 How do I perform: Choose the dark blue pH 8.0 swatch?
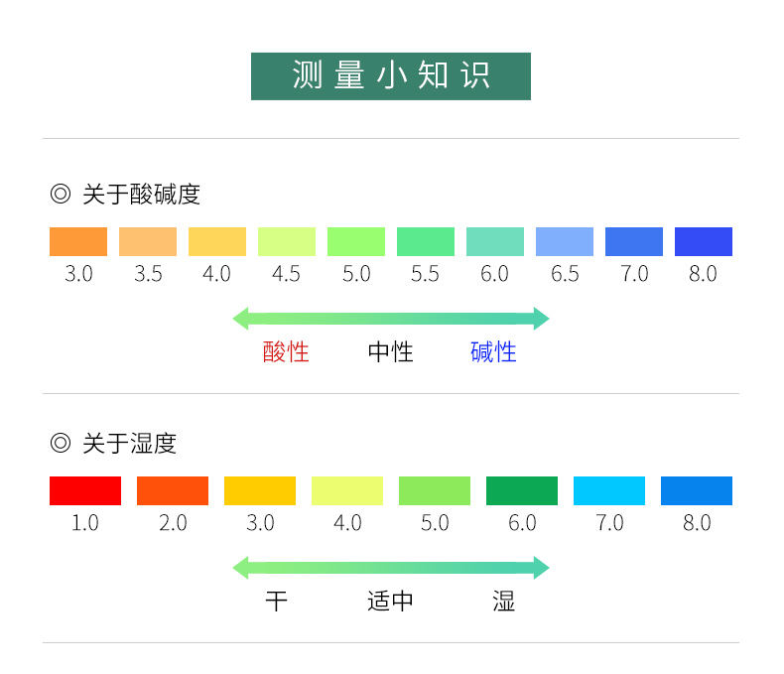coord(704,242)
